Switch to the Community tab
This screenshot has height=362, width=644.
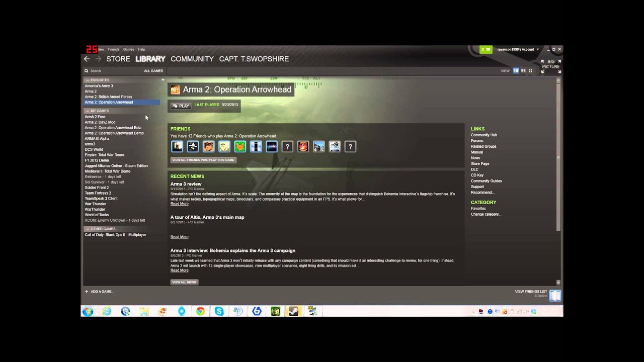pyautogui.click(x=192, y=59)
